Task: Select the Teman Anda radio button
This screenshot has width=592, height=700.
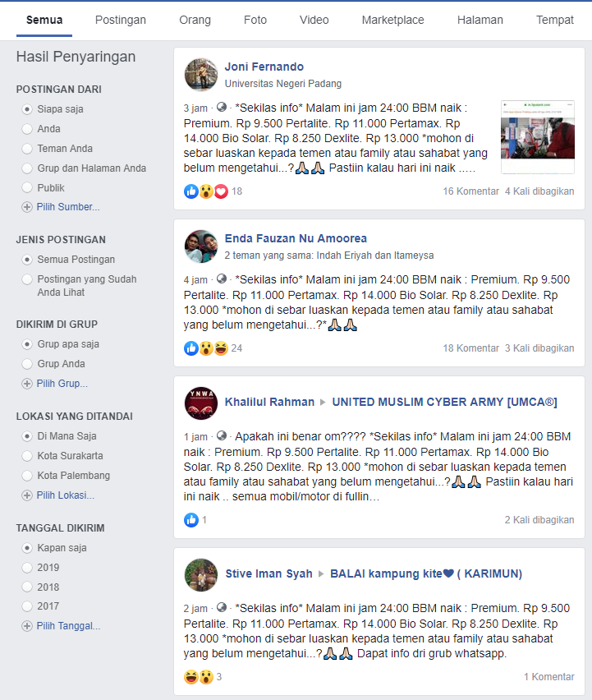Action: pyautogui.click(x=27, y=149)
